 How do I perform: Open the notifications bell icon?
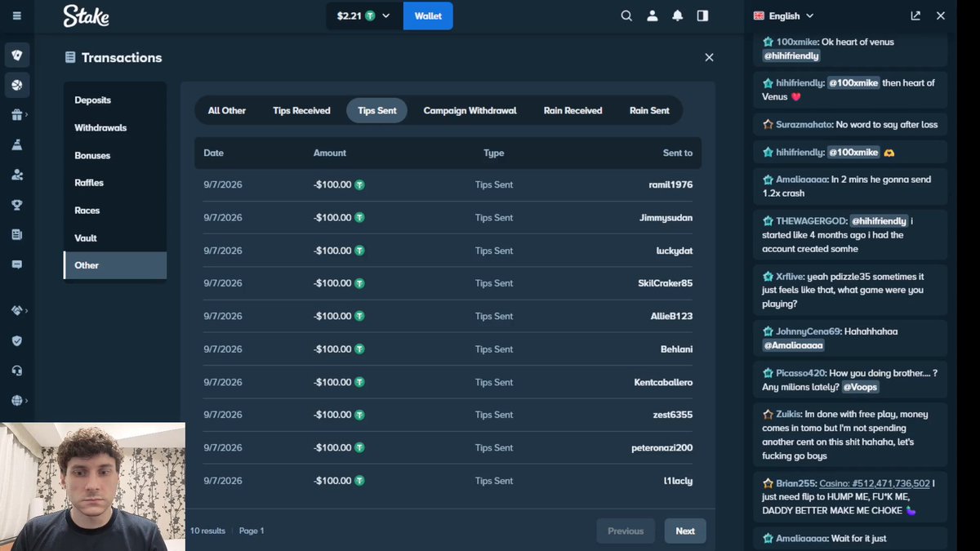point(677,16)
